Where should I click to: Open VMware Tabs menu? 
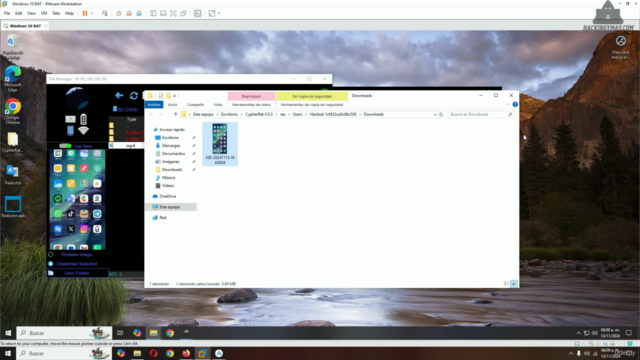56,13
